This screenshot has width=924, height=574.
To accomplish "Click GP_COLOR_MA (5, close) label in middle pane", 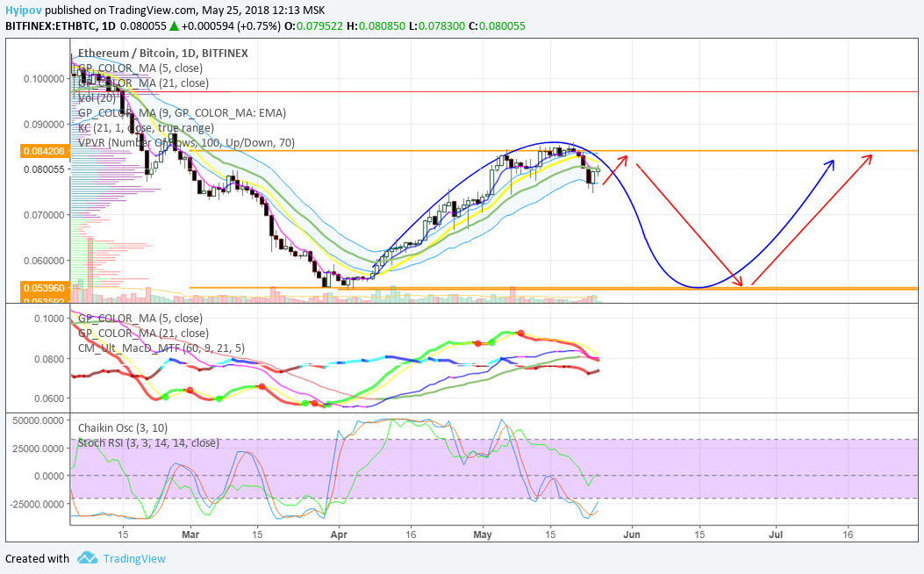I will tap(140, 319).
